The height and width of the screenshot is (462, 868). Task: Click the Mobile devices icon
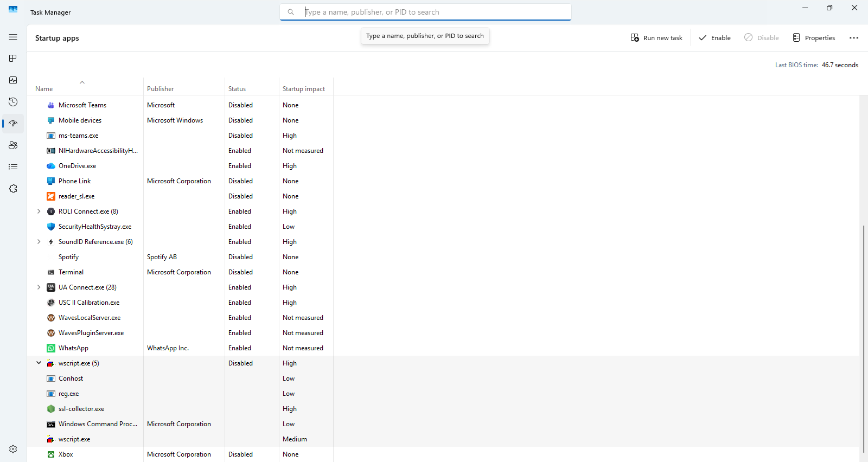51,120
